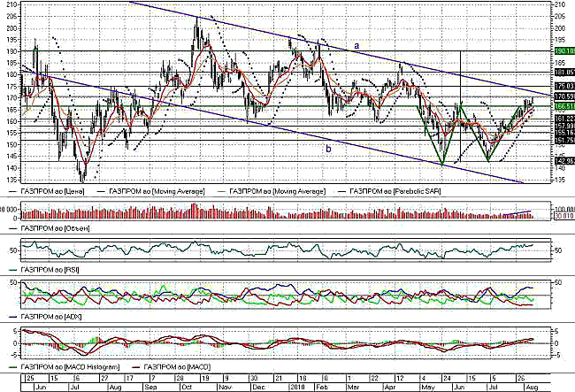Select the Sep month label on timeline
The image size is (575, 392).
[x=150, y=388]
